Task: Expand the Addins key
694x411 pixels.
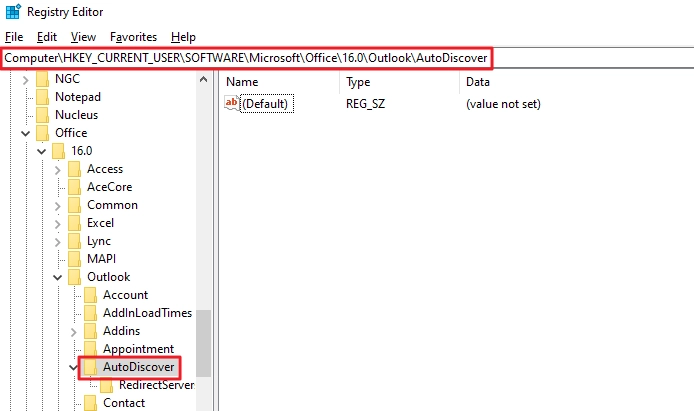Action: pyautogui.click(x=73, y=332)
